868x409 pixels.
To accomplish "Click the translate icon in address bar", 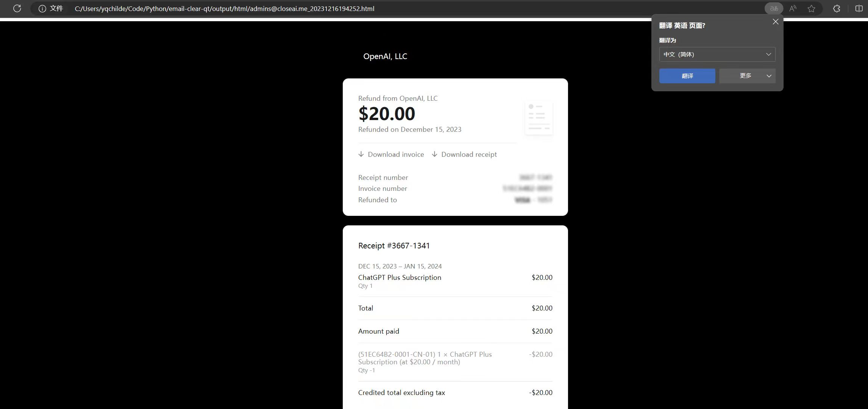I will tap(774, 8).
